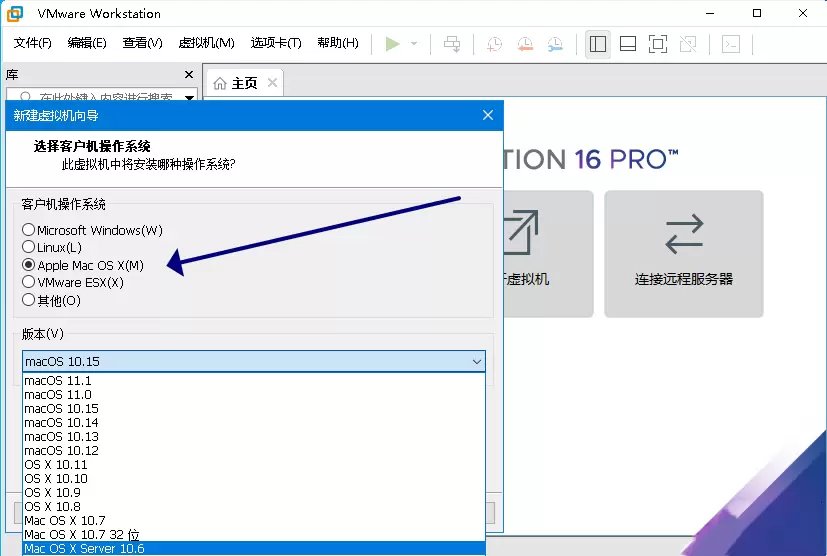Click the 连接远程服务器 card
827x556 pixels.
click(684, 254)
